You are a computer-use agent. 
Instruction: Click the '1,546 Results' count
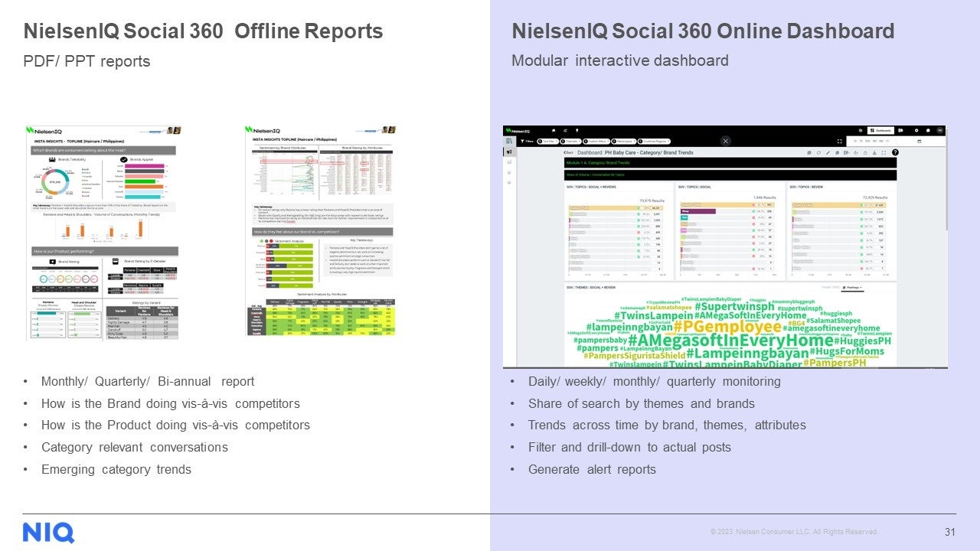[766, 197]
